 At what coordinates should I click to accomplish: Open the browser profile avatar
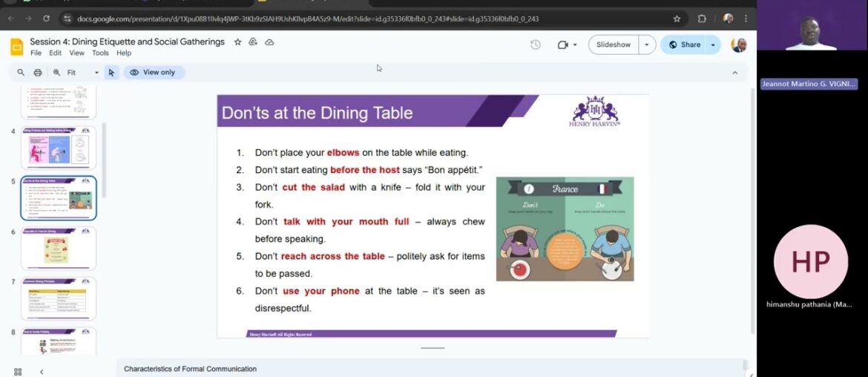click(x=728, y=19)
